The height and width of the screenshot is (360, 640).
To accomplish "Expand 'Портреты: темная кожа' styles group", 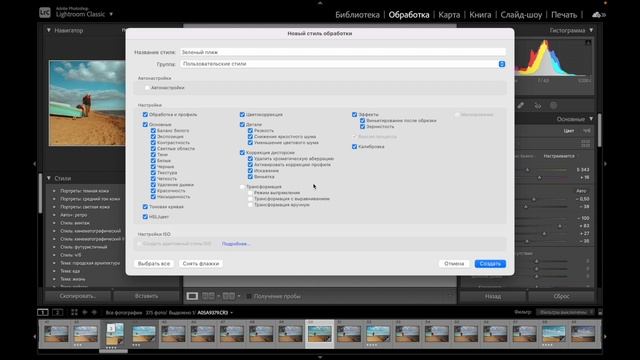I will point(54,191).
